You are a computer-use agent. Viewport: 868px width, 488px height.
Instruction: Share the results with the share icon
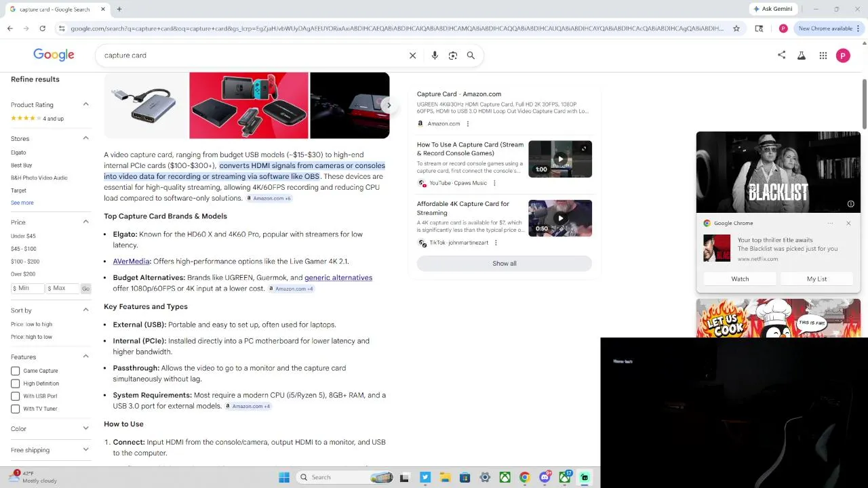[781, 56]
